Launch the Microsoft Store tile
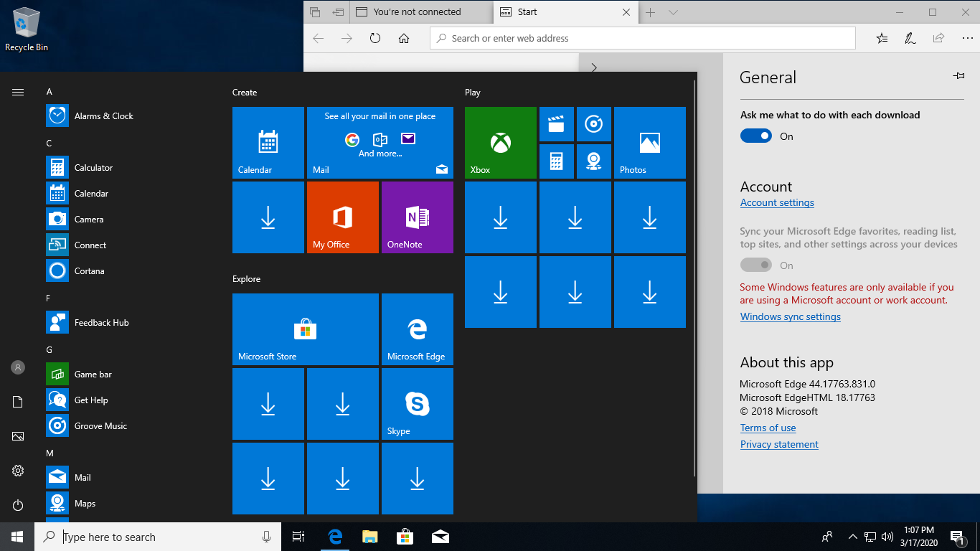The height and width of the screenshot is (551, 980). [x=306, y=329]
